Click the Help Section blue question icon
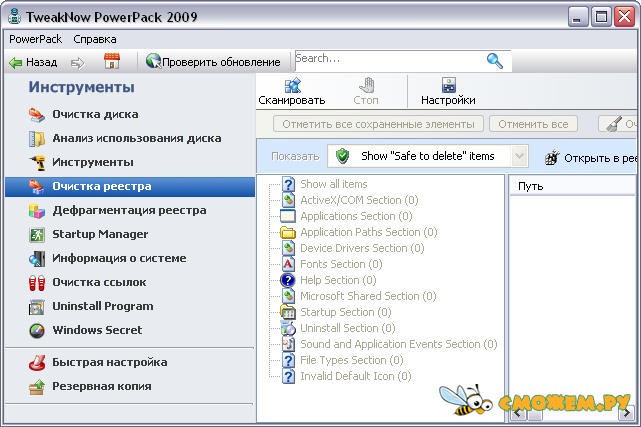This screenshot has height=427, width=641. click(288, 280)
